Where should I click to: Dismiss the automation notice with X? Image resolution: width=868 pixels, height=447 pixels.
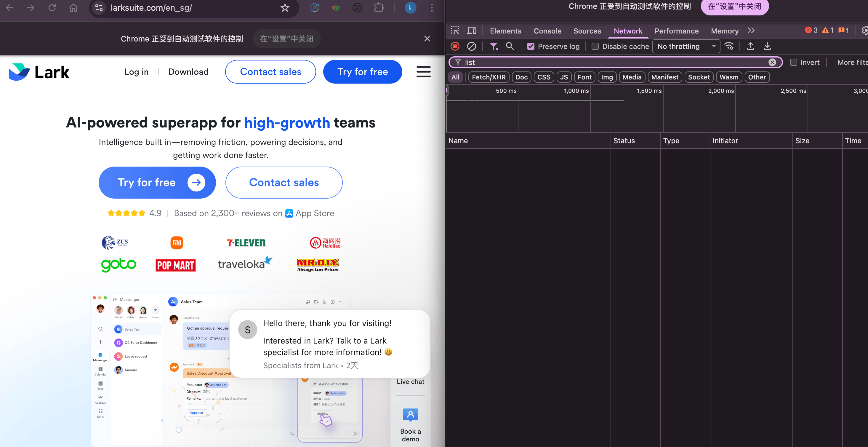pyautogui.click(x=427, y=39)
